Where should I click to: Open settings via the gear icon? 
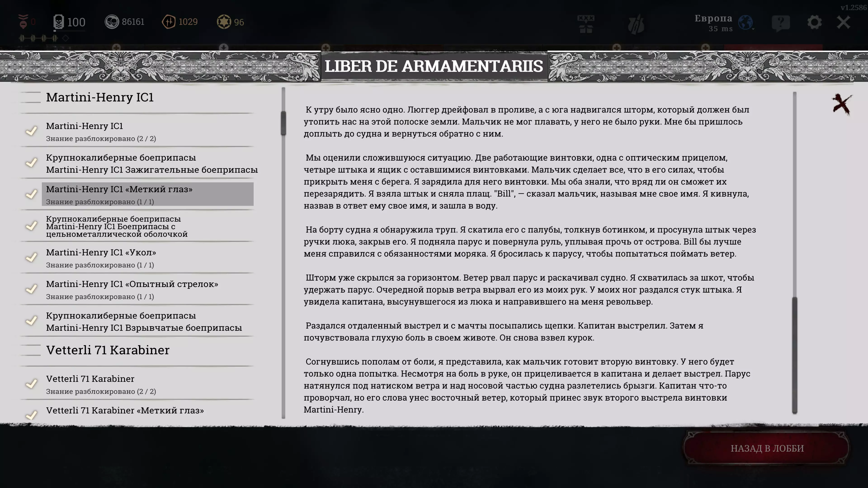click(814, 23)
